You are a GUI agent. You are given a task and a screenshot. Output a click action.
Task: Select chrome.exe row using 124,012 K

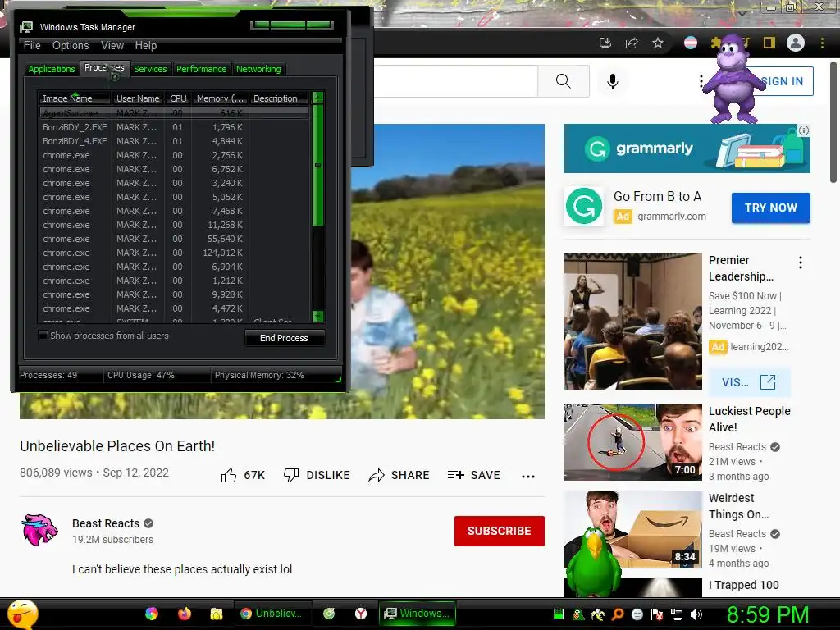coord(174,253)
